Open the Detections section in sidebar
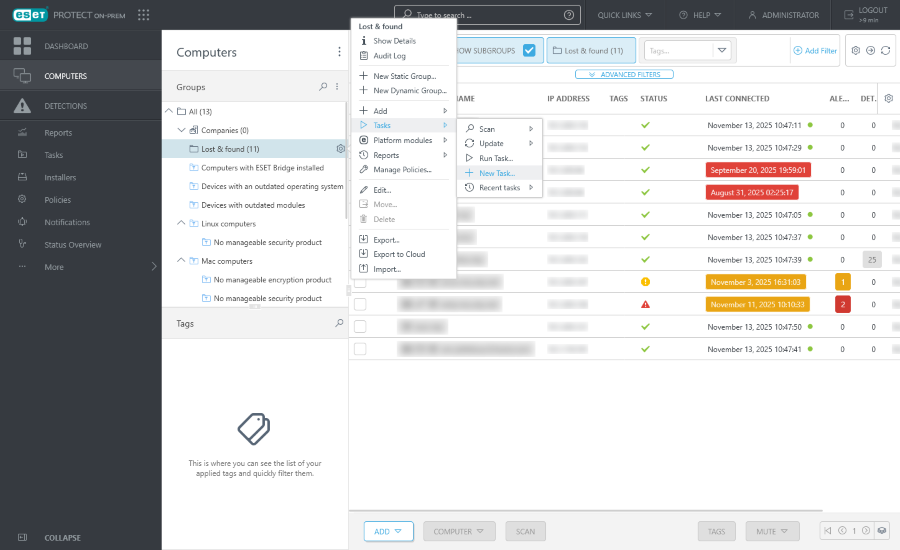Screen dimensions: 900x550 pyautogui.click(x=65, y=106)
